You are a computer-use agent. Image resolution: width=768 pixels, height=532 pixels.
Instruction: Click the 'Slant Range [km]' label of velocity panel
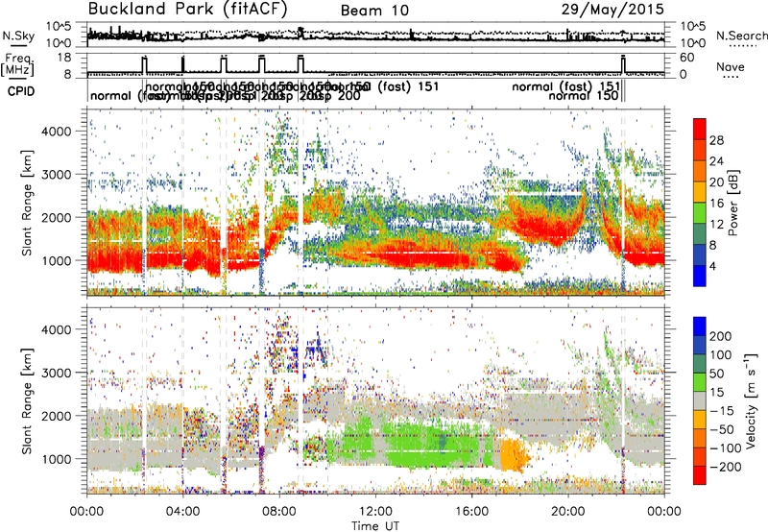click(x=27, y=400)
